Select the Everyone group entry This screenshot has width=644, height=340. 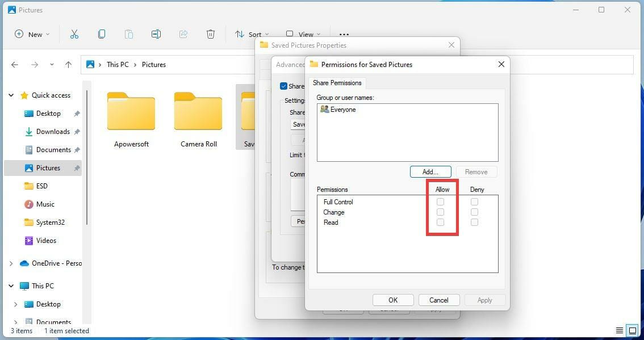338,110
